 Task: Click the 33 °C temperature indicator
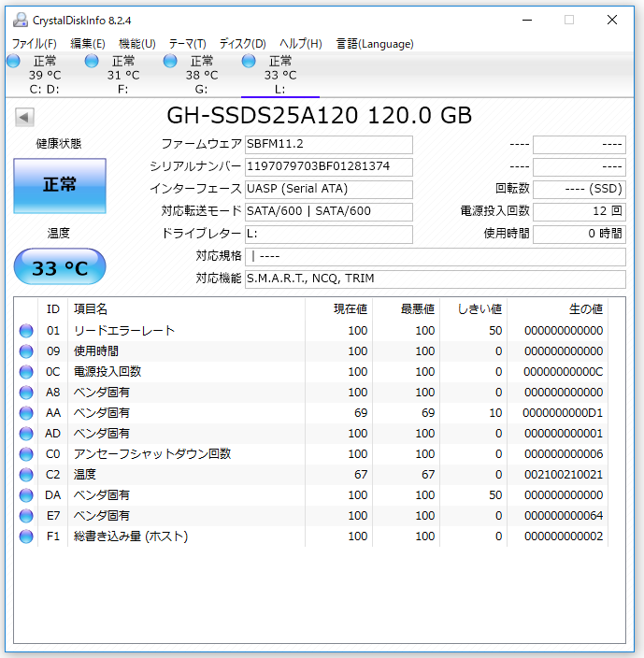pos(60,267)
